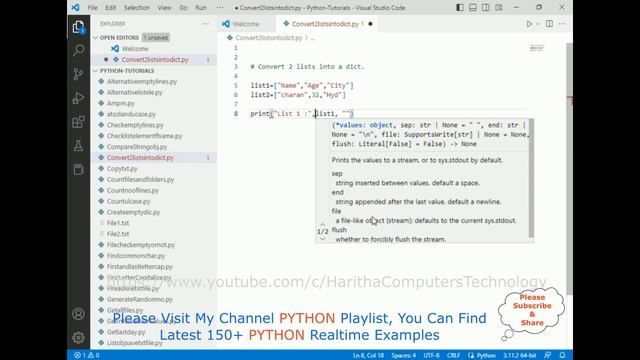Open the run button dropdown arrow
The width and height of the screenshot is (640, 360).
click(538, 24)
